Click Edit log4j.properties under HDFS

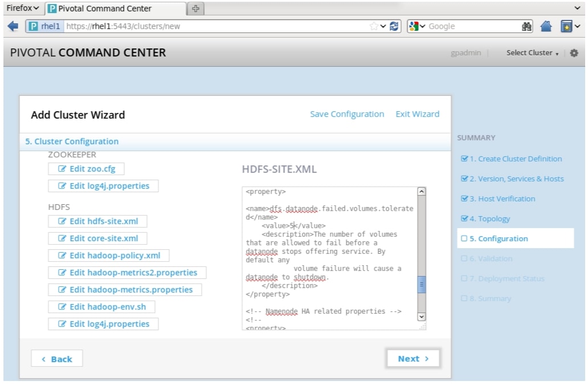coord(103,324)
